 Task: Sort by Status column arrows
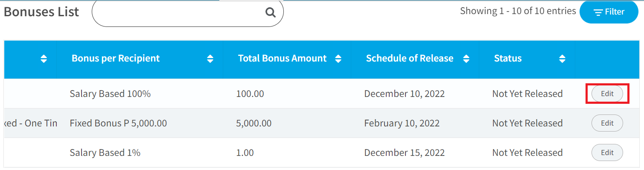tap(562, 59)
